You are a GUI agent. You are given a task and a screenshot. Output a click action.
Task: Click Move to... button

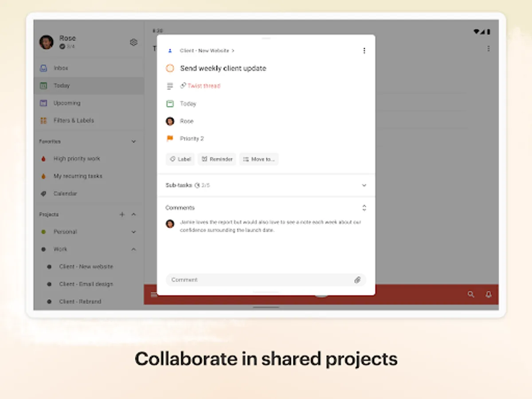pyautogui.click(x=259, y=159)
